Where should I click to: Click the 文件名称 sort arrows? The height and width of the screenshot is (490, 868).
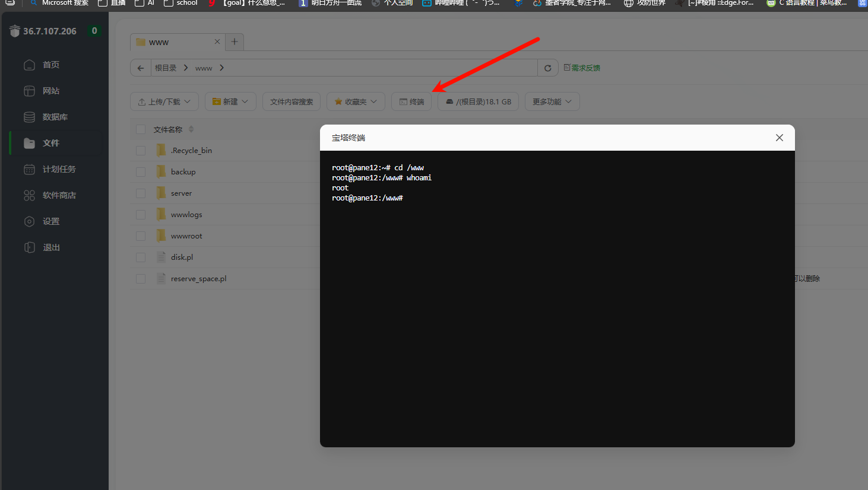pos(191,129)
